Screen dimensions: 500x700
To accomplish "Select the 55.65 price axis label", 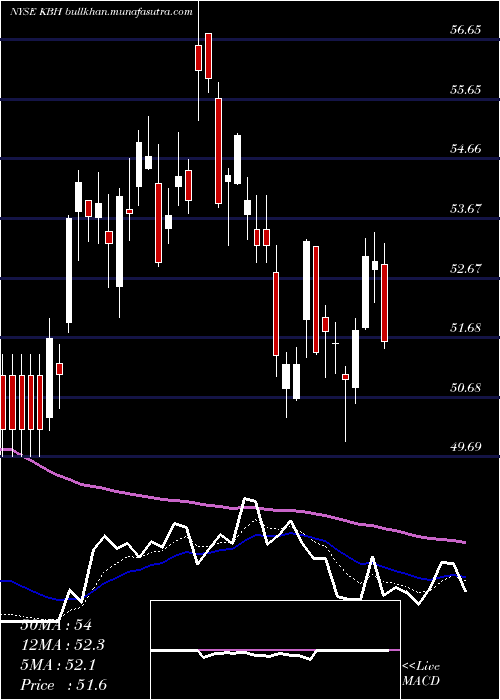I will pos(466,90).
